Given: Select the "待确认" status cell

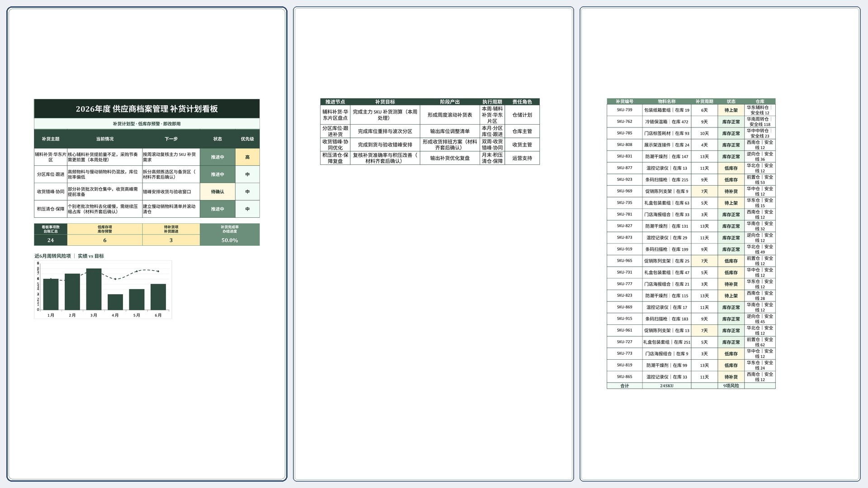Looking at the screenshot, I should click(x=217, y=192).
